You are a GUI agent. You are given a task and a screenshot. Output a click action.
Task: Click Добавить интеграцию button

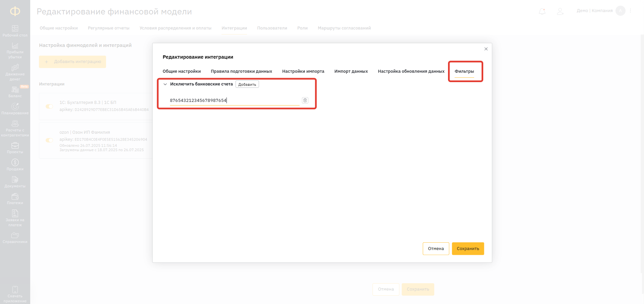[72, 62]
